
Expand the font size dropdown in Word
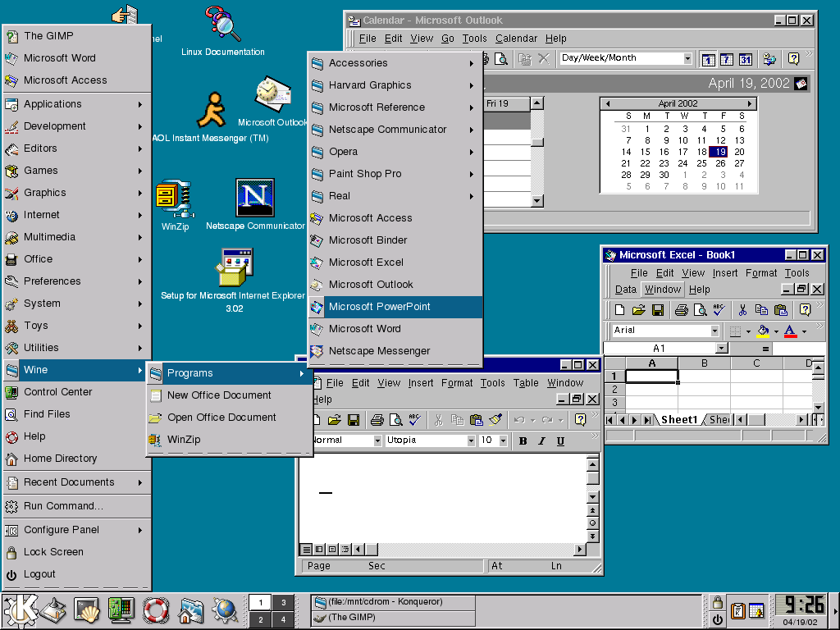[502, 441]
